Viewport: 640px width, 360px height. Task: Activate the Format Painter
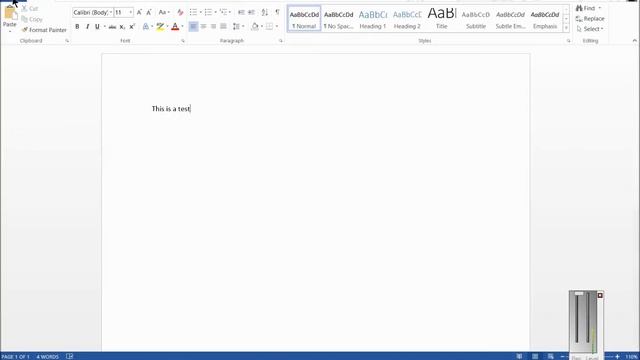click(44, 30)
